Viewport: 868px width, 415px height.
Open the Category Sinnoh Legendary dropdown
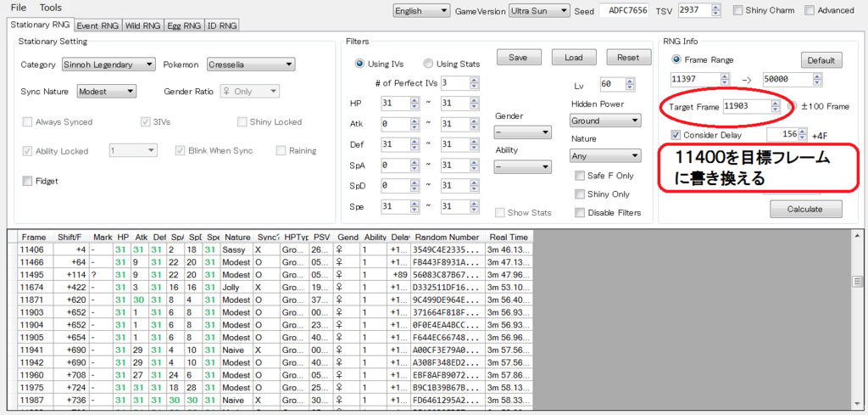(x=108, y=64)
